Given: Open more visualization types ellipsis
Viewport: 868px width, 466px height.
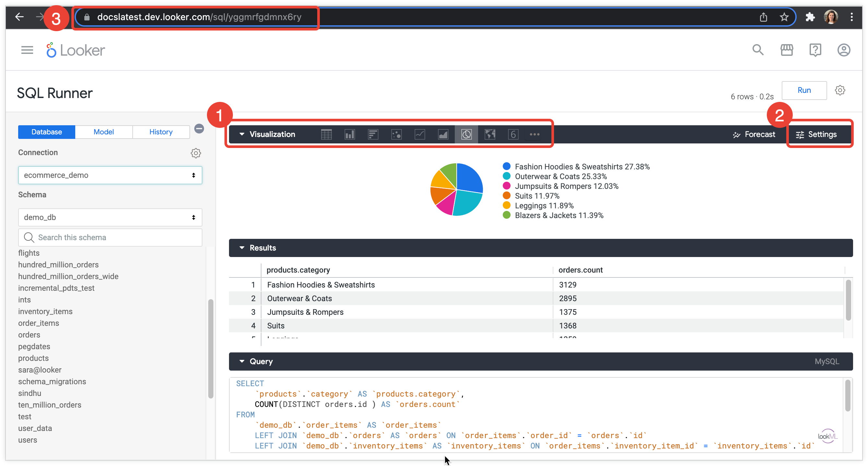Looking at the screenshot, I should [535, 134].
